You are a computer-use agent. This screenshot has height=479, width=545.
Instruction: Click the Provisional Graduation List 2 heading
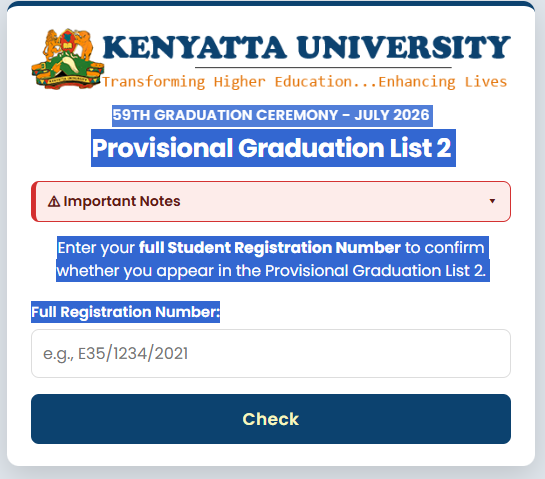tap(271, 148)
